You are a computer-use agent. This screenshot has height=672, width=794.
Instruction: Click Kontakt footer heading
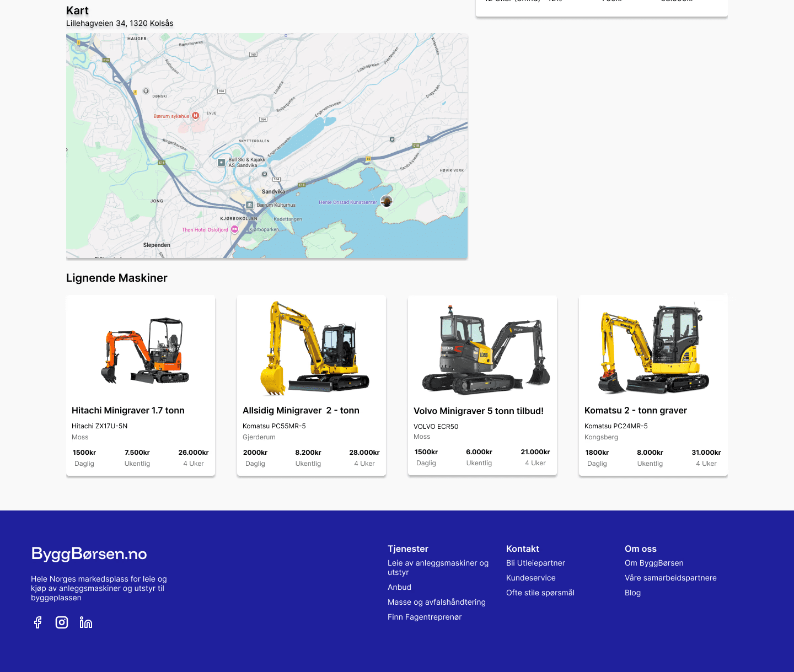click(x=523, y=549)
